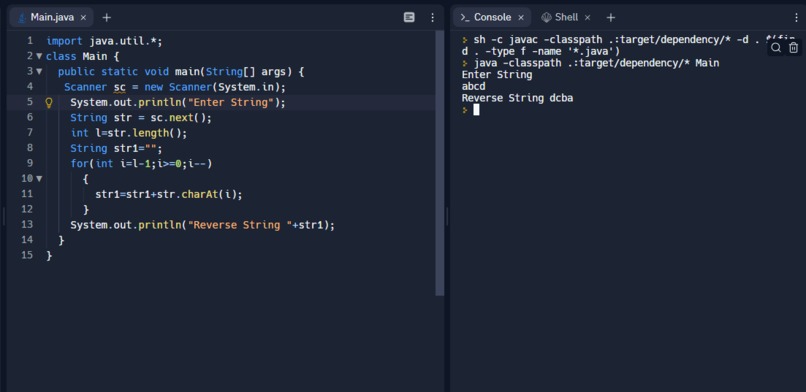Screen dimensions: 806x392
Task: Click the Java file icon on Main.java tab
Action: (22, 18)
